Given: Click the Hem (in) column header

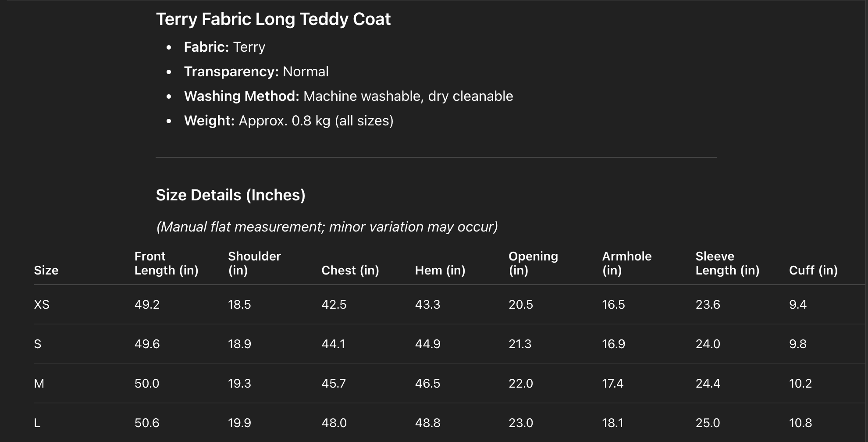Looking at the screenshot, I should tap(440, 270).
